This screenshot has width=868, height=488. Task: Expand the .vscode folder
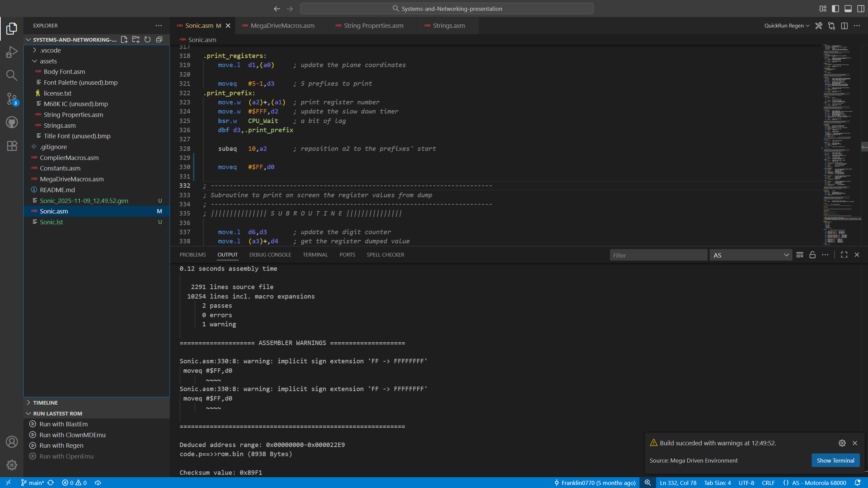click(x=50, y=50)
